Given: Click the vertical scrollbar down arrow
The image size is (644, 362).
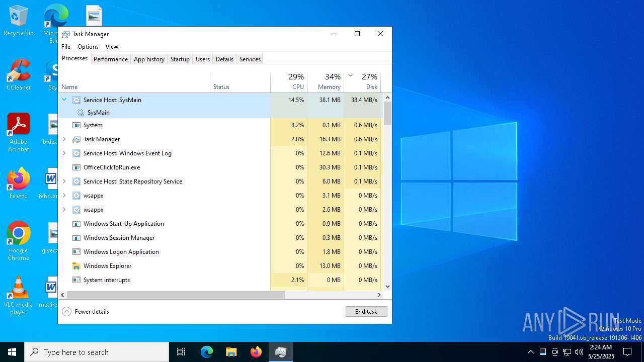Looking at the screenshot, I should pyautogui.click(x=387, y=287).
